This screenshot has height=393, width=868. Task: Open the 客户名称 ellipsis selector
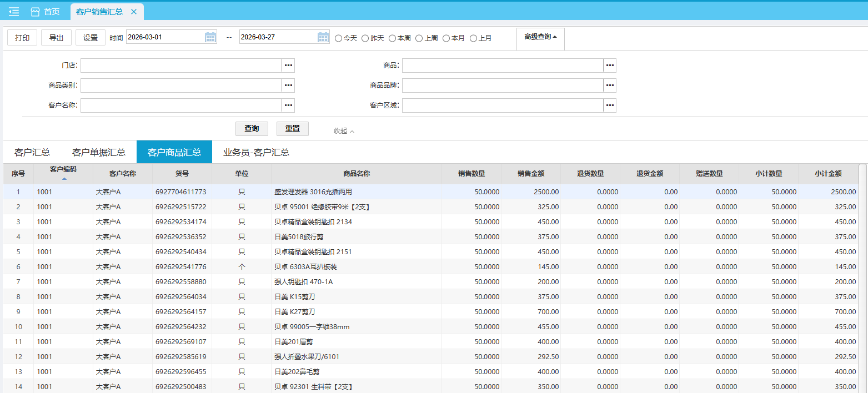pyautogui.click(x=288, y=105)
